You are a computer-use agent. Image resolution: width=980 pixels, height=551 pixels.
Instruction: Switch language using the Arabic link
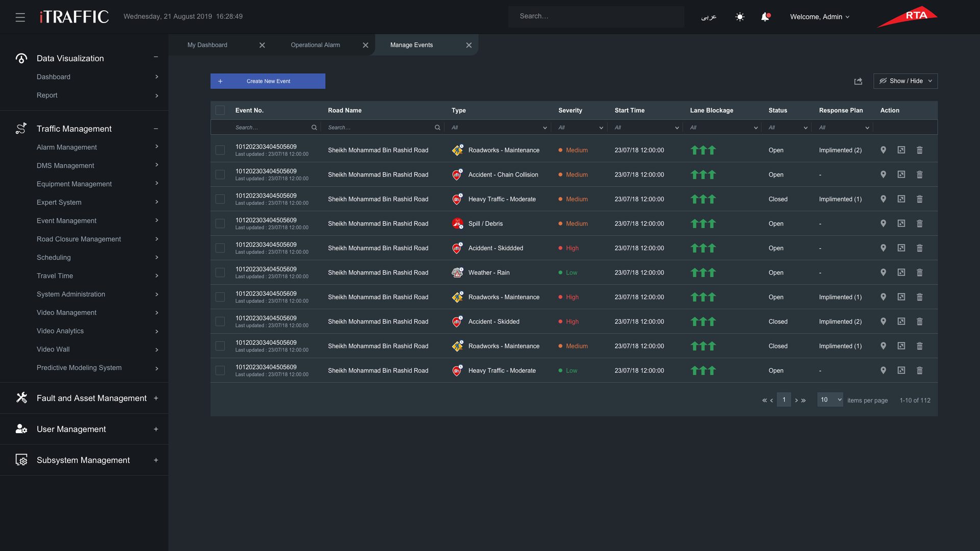(x=708, y=17)
